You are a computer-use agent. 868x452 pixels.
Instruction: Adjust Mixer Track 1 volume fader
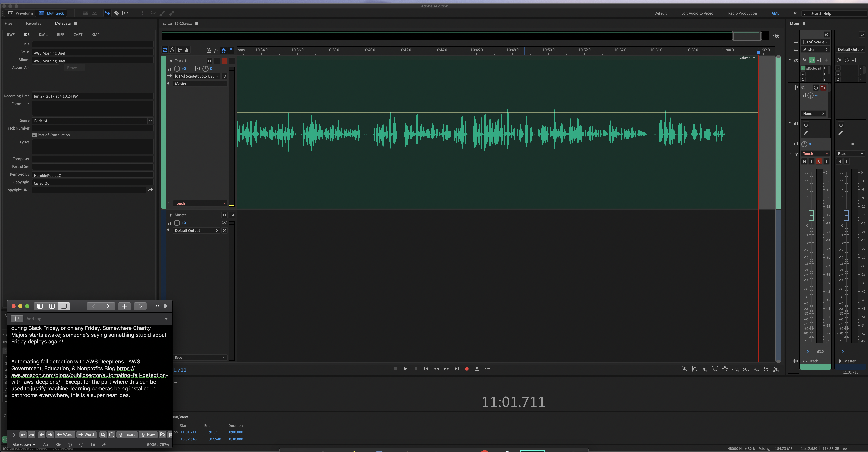pyautogui.click(x=811, y=215)
